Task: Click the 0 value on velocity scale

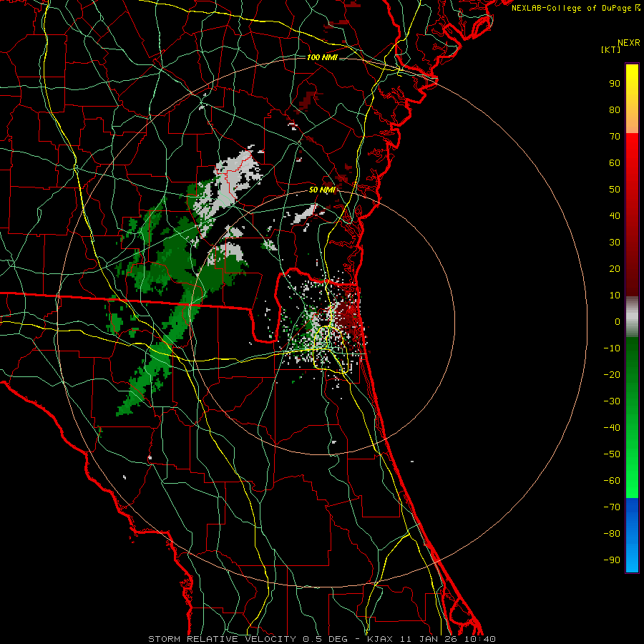Action: 618,322
